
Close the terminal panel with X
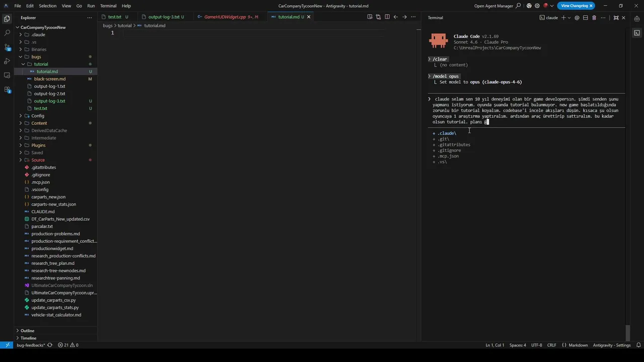pos(623,18)
